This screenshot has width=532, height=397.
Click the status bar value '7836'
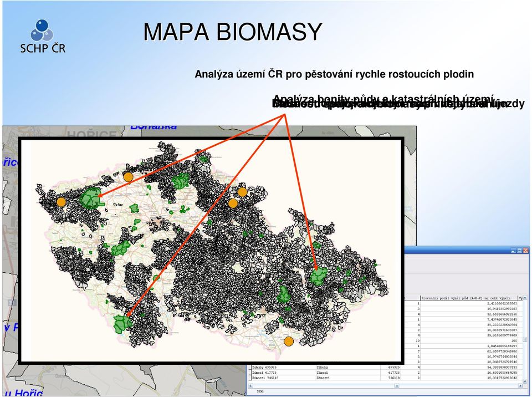pyautogui.click(x=259, y=391)
